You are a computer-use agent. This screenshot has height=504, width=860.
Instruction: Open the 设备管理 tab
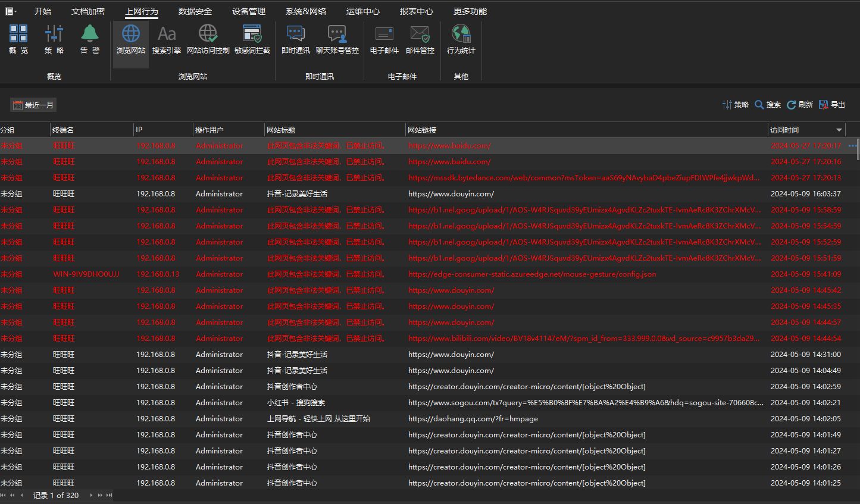249,11
